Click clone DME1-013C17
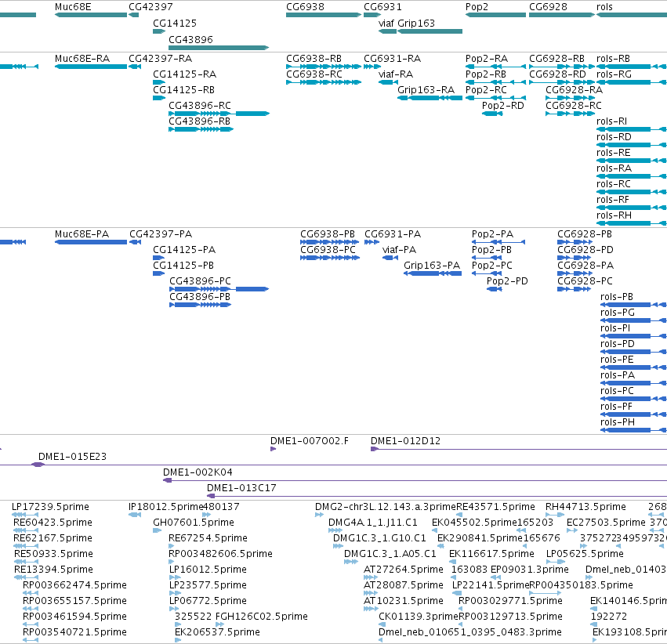The image size is (667, 644). click(241, 488)
